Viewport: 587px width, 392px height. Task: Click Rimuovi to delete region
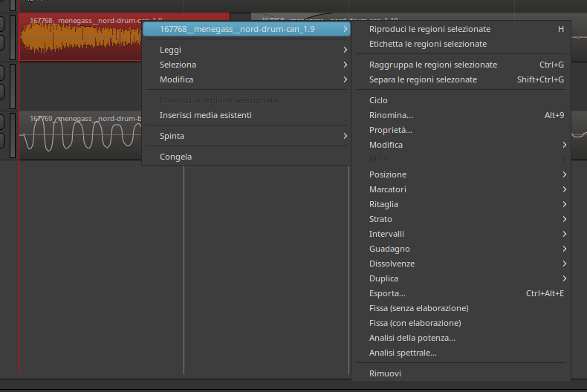pyautogui.click(x=385, y=373)
